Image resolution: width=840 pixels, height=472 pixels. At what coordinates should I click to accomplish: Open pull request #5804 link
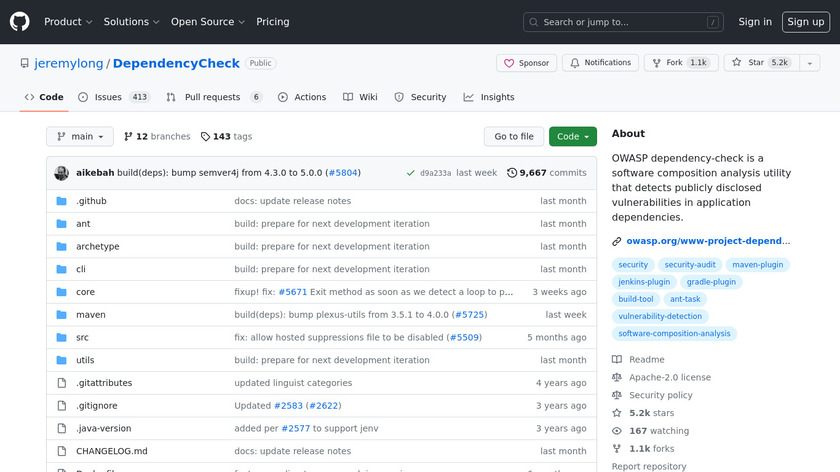[343, 173]
